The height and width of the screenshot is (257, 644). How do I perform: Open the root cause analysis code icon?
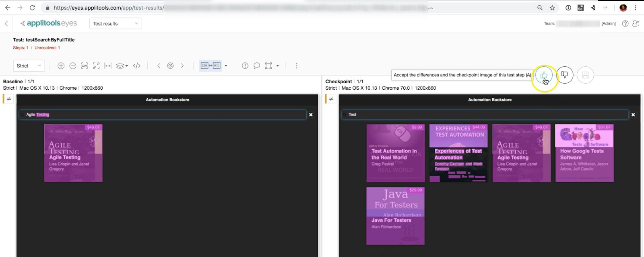click(137, 66)
